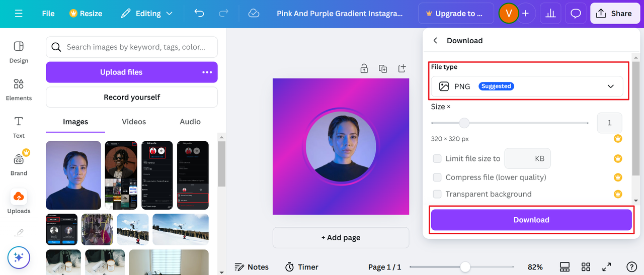This screenshot has height=275, width=644.
Task: Click the lock page icon above canvas
Action: tap(364, 69)
